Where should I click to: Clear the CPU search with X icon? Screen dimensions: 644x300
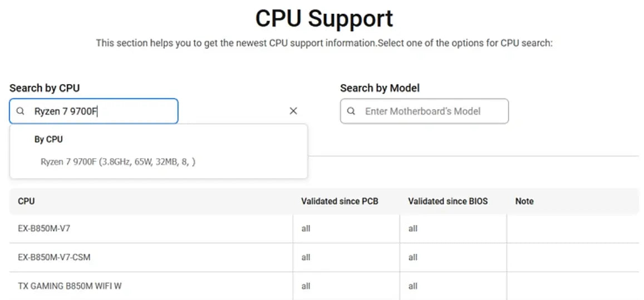293,111
